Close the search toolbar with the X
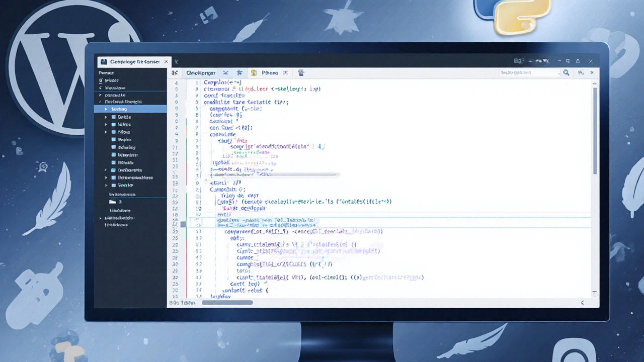Image resolution: width=644 pixels, height=362 pixels. (592, 73)
